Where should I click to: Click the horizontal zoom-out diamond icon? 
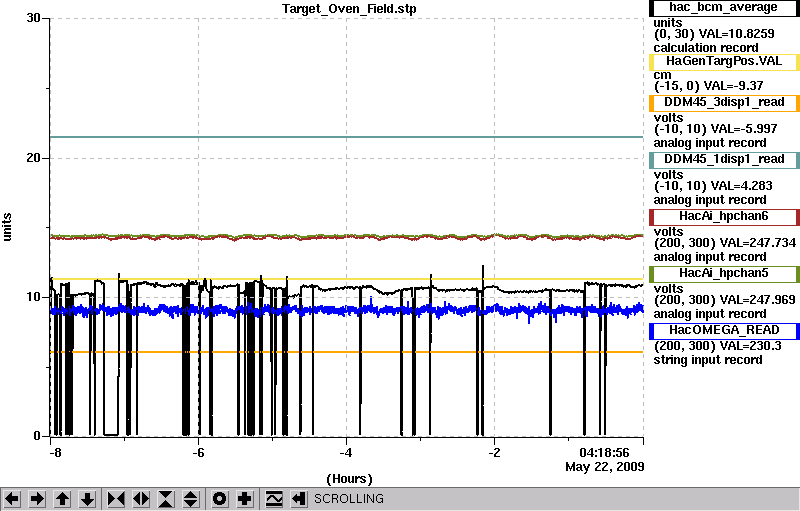point(141,499)
